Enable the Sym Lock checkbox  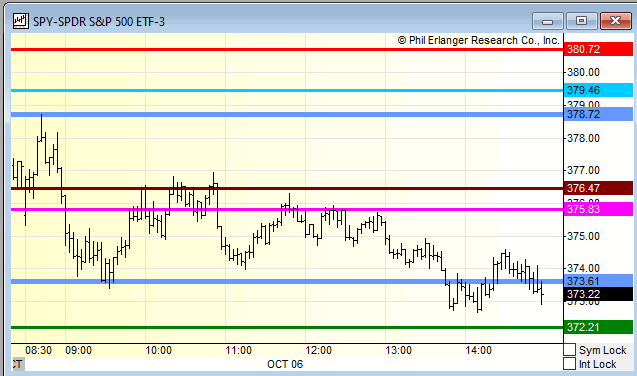click(x=570, y=350)
